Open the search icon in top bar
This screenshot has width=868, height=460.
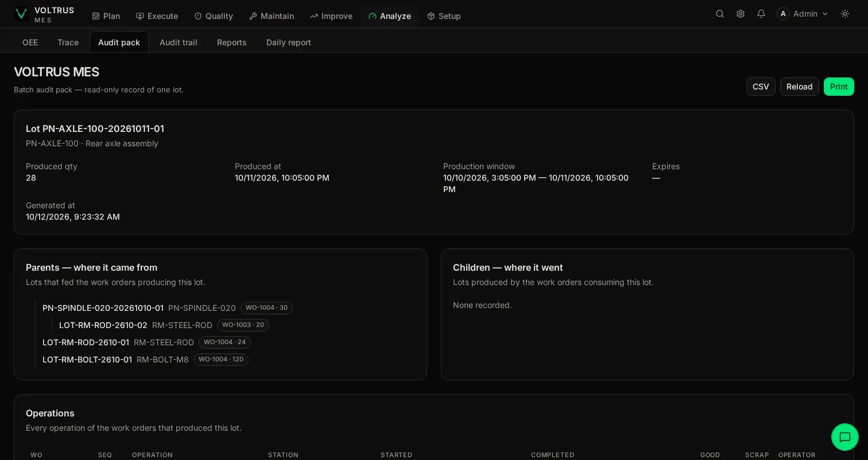coord(720,14)
